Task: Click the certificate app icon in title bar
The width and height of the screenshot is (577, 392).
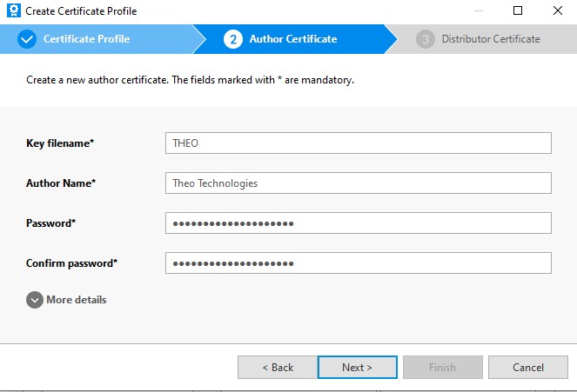Action: 12,11
